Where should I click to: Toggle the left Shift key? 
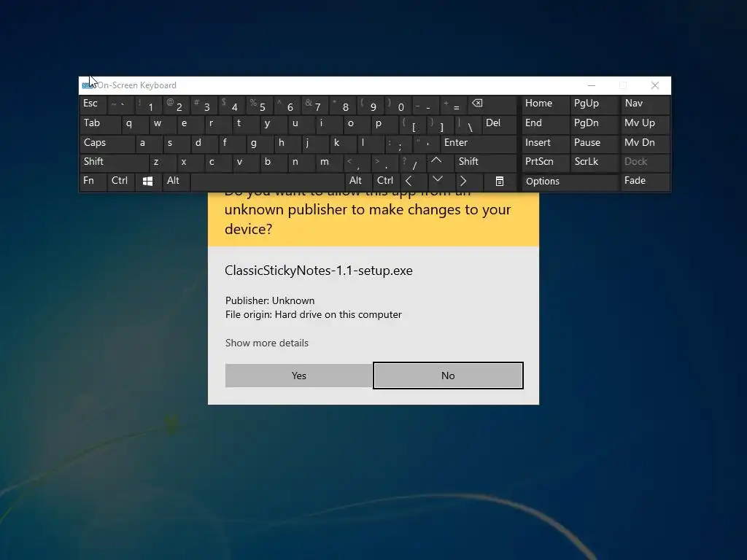(x=115, y=163)
